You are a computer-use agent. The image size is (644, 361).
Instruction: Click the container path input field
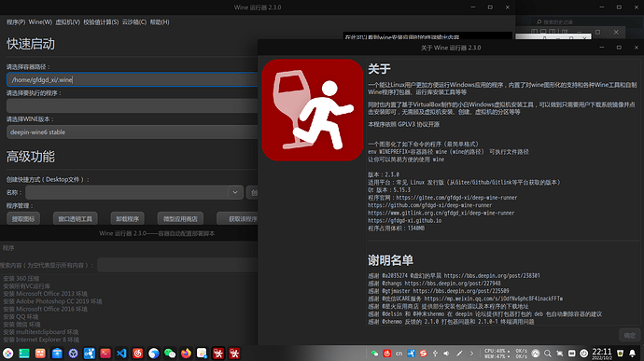132,79
